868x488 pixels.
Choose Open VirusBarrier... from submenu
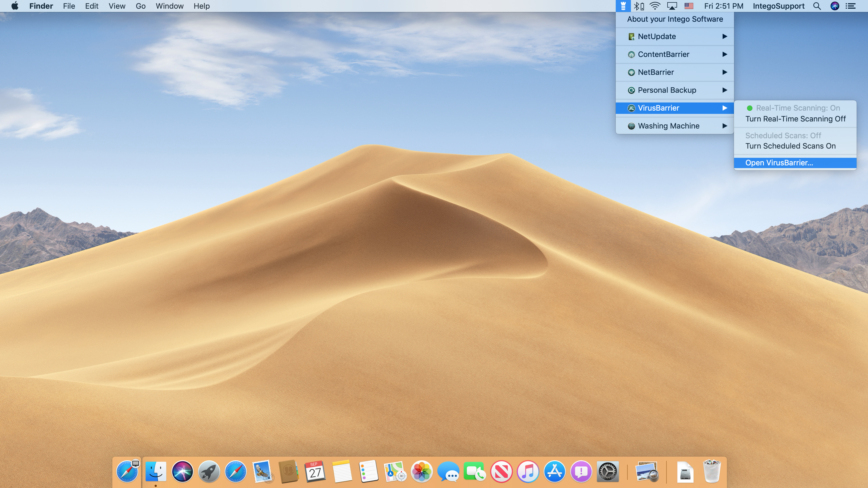[795, 163]
